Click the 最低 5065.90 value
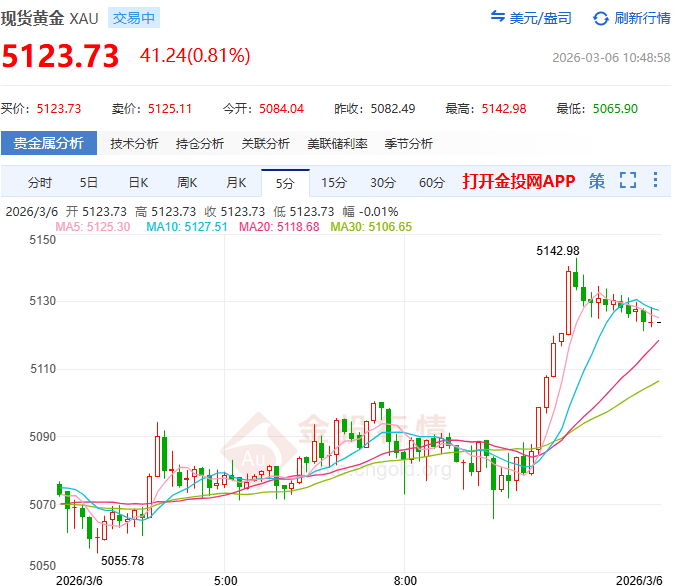This screenshot has height=586, width=675. [x=615, y=109]
